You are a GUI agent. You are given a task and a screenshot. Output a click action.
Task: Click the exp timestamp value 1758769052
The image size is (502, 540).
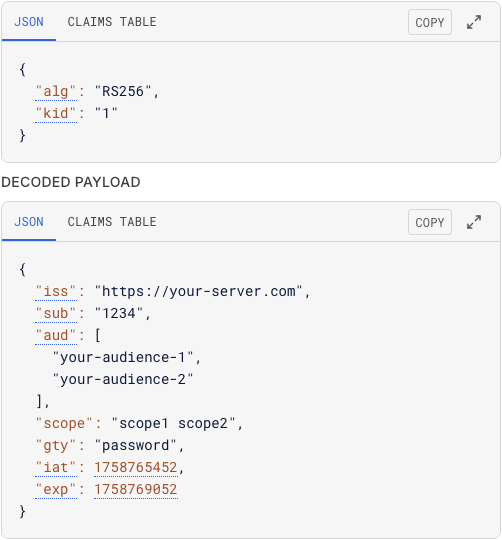(x=136, y=490)
